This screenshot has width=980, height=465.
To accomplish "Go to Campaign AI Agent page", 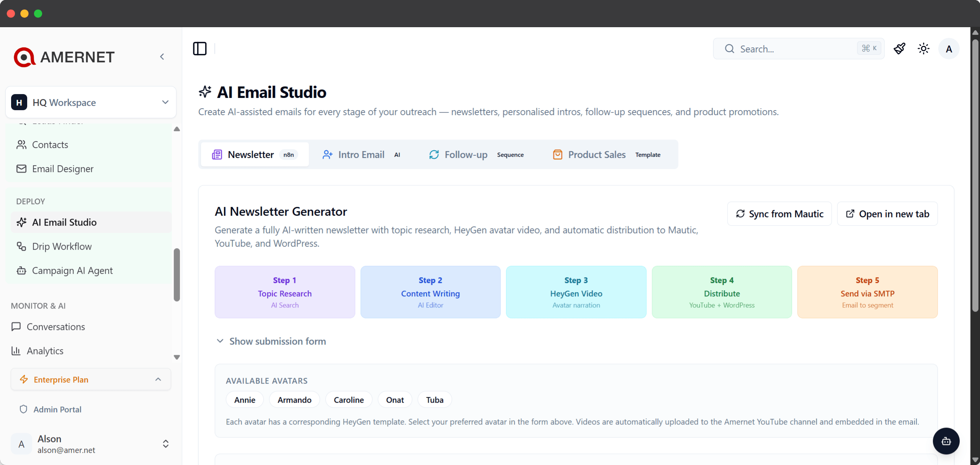I will pos(91,270).
